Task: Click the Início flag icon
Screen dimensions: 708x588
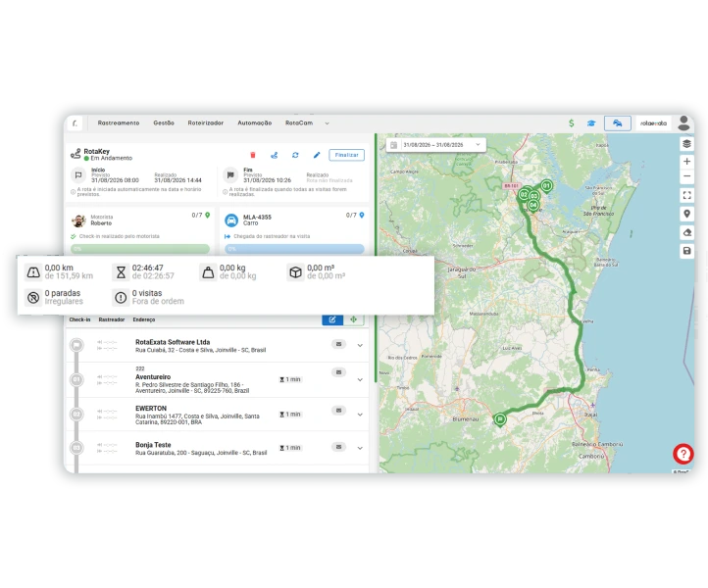Action: click(x=78, y=175)
